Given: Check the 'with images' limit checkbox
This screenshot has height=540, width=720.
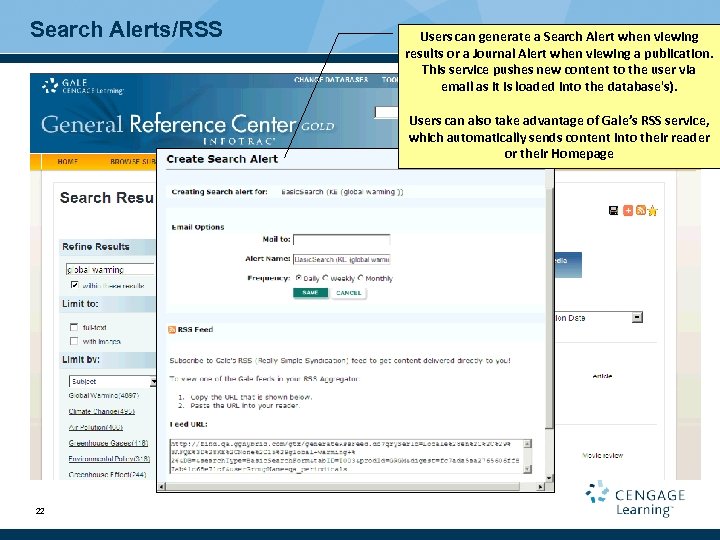Looking at the screenshot, I should pos(74,341).
